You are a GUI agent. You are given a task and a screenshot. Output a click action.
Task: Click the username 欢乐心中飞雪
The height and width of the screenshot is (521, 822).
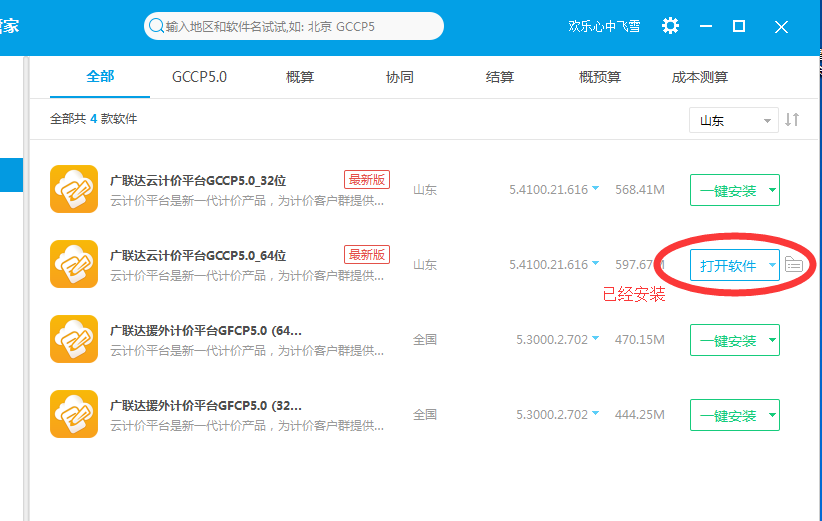[604, 26]
